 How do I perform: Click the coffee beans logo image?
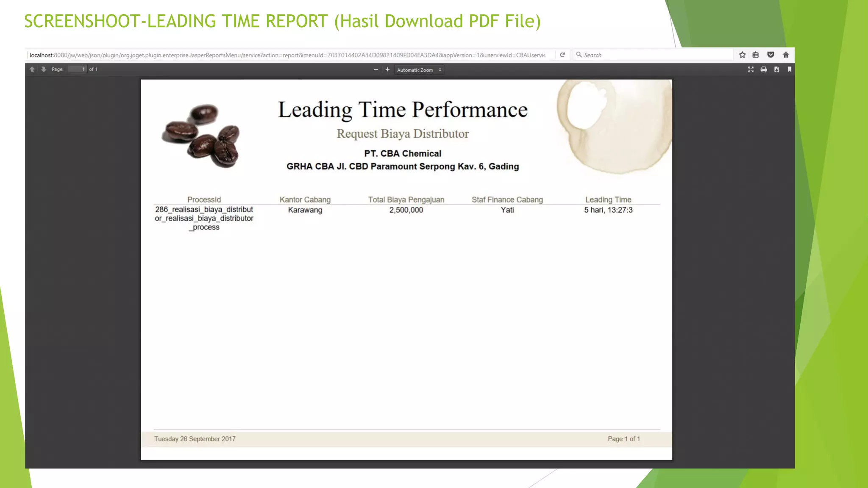201,136
